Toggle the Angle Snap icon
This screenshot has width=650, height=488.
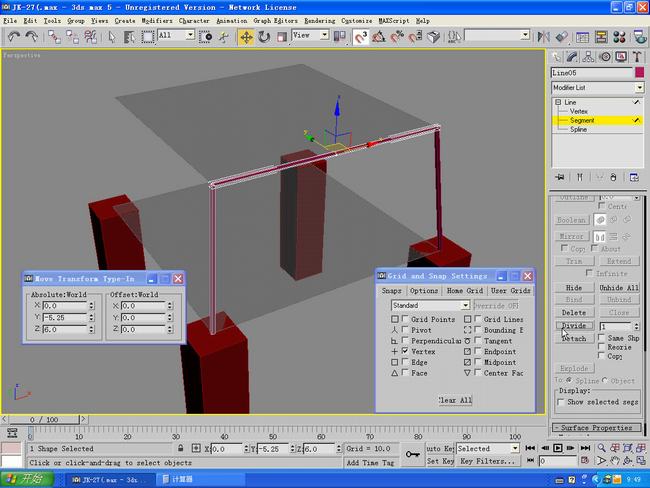coord(378,37)
